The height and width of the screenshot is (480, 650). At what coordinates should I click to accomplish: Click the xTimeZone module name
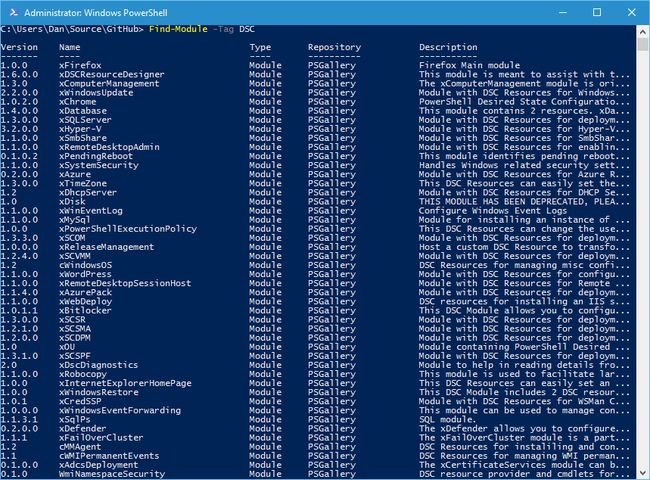point(83,183)
